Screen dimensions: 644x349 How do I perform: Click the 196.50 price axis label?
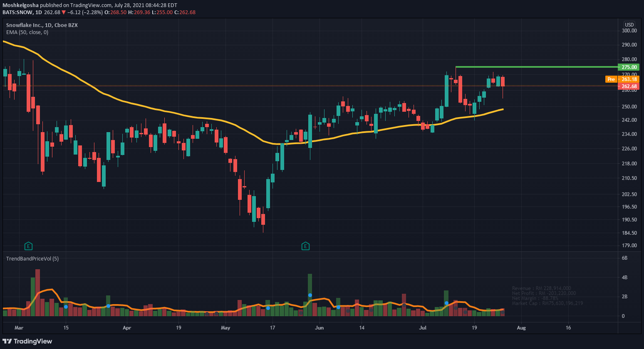(629, 207)
